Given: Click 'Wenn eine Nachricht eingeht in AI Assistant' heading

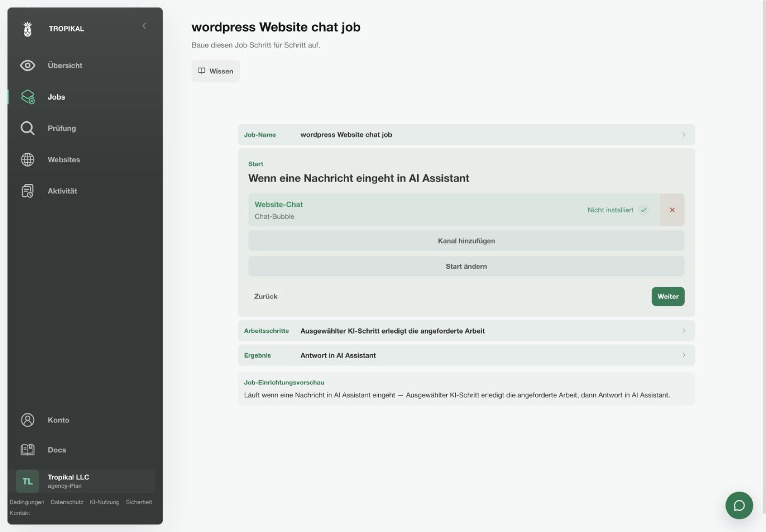Looking at the screenshot, I should (359, 178).
